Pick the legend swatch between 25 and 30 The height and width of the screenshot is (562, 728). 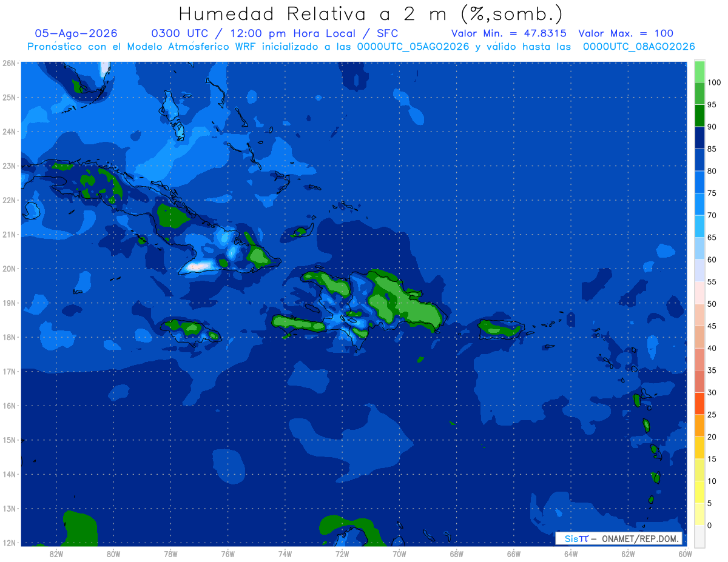[x=699, y=403]
